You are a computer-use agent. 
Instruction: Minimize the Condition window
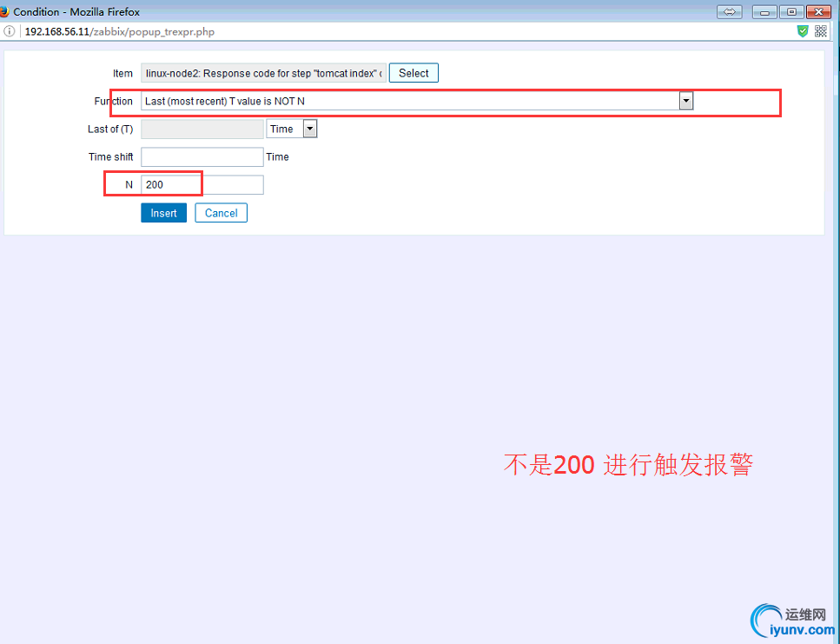point(764,12)
